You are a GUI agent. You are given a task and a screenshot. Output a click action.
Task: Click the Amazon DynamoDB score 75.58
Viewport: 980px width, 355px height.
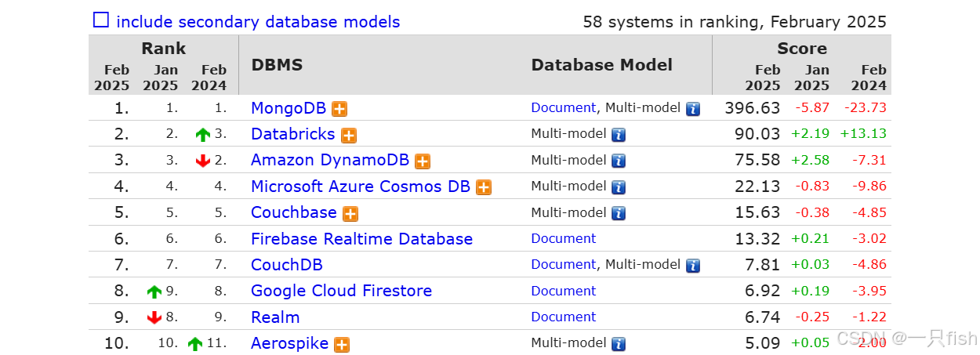757,160
